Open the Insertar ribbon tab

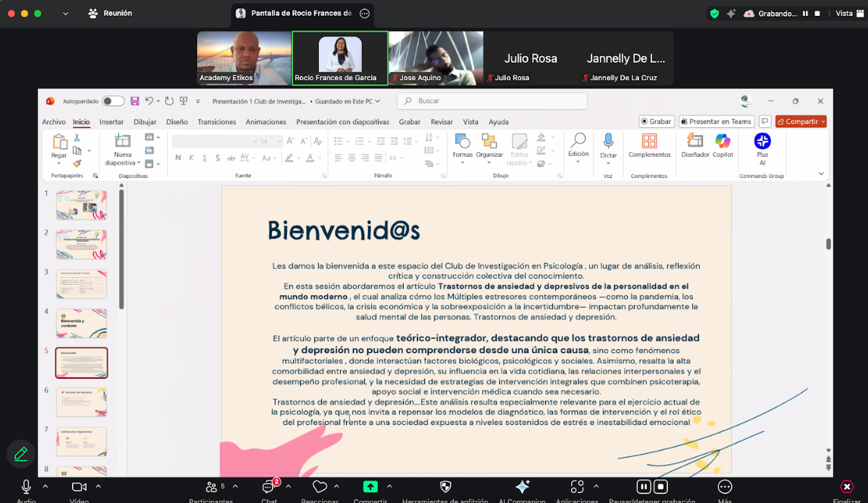tap(111, 122)
